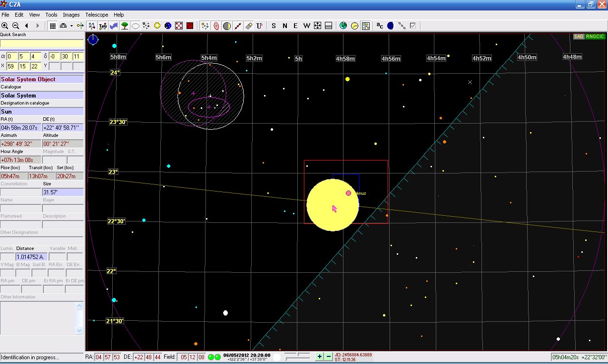The height and width of the screenshot is (364, 608).
Task: Toggle constellation lines icon
Action: tap(92, 26)
